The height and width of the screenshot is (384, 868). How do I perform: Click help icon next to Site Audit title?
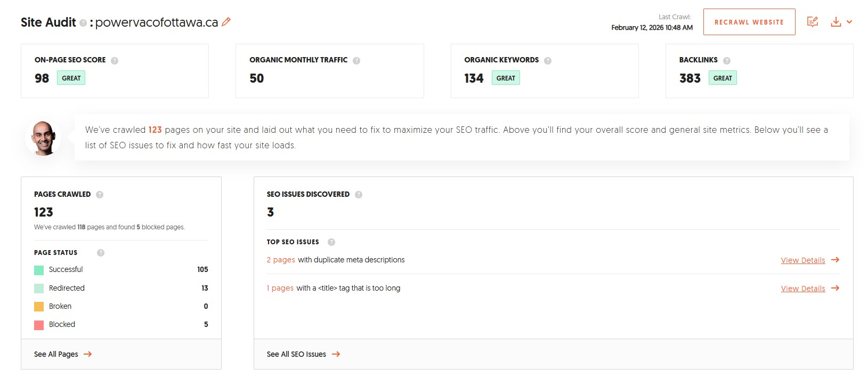click(x=83, y=23)
